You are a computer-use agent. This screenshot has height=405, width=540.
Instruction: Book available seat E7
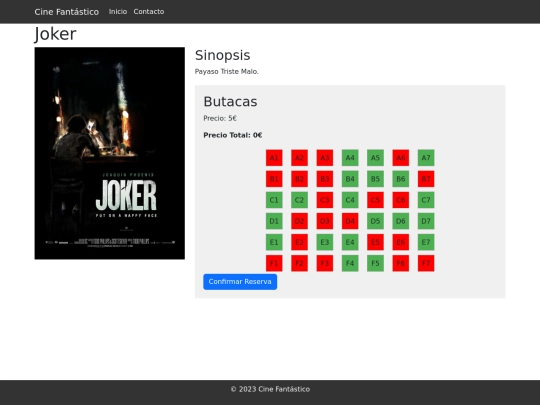click(426, 242)
